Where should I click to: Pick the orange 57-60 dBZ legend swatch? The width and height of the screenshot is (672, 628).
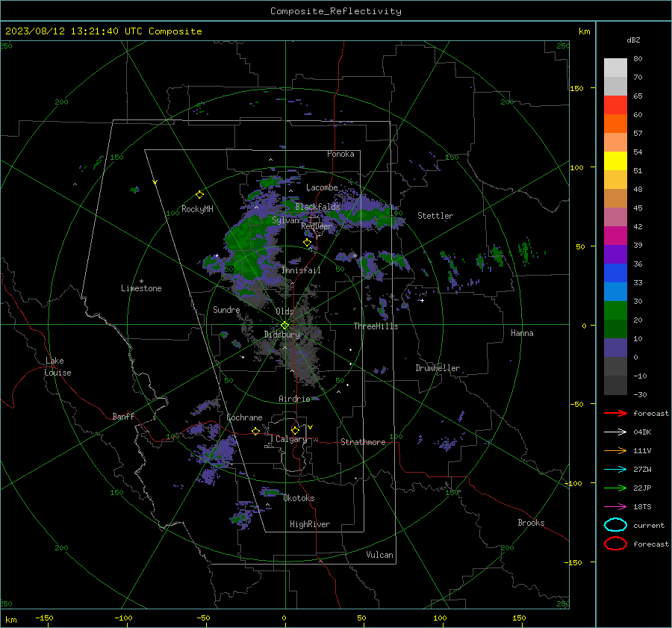click(615, 123)
